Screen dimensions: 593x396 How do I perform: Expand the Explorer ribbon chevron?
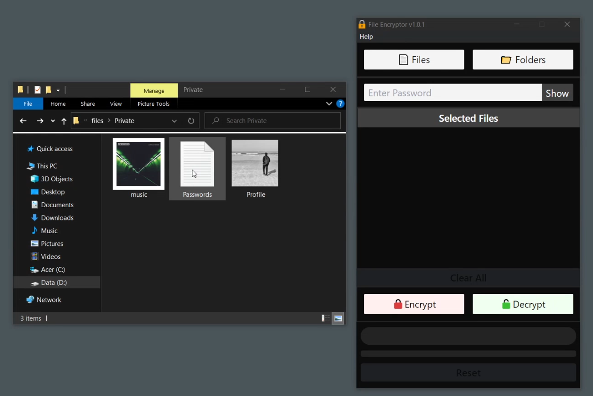click(x=329, y=104)
